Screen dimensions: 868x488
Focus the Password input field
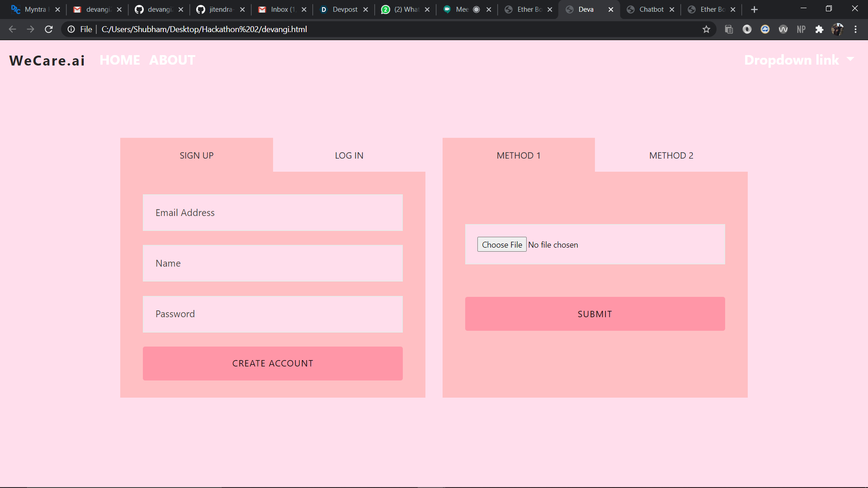[x=273, y=314]
